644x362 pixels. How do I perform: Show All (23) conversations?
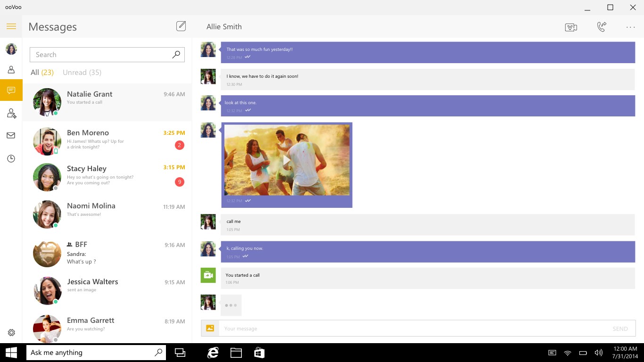(x=42, y=73)
